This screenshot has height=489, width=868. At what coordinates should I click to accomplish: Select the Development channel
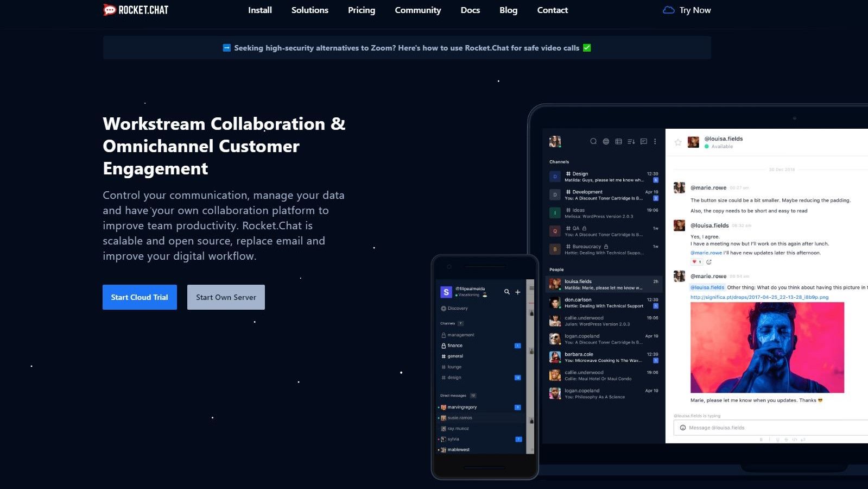coord(604,195)
